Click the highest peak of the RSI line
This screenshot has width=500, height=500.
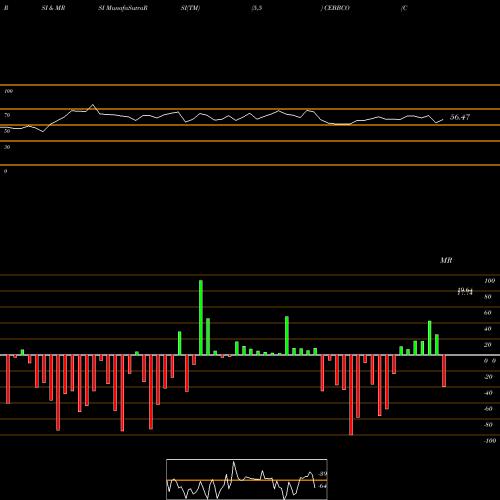(93, 105)
